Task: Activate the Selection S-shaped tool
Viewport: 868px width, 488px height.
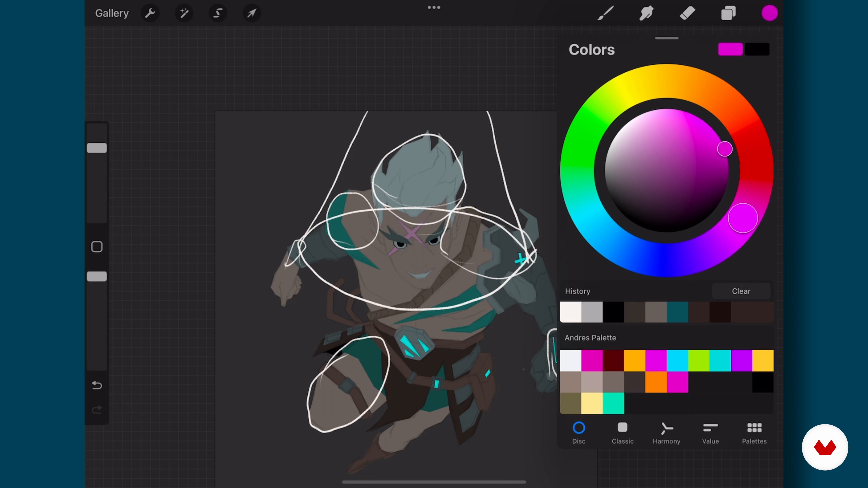Action: pos(218,13)
